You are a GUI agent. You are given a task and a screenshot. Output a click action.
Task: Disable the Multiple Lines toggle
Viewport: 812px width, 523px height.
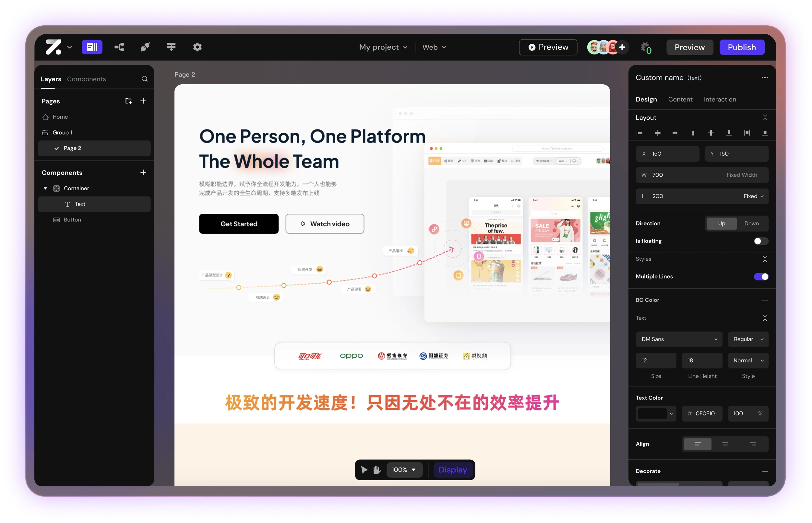tap(761, 277)
